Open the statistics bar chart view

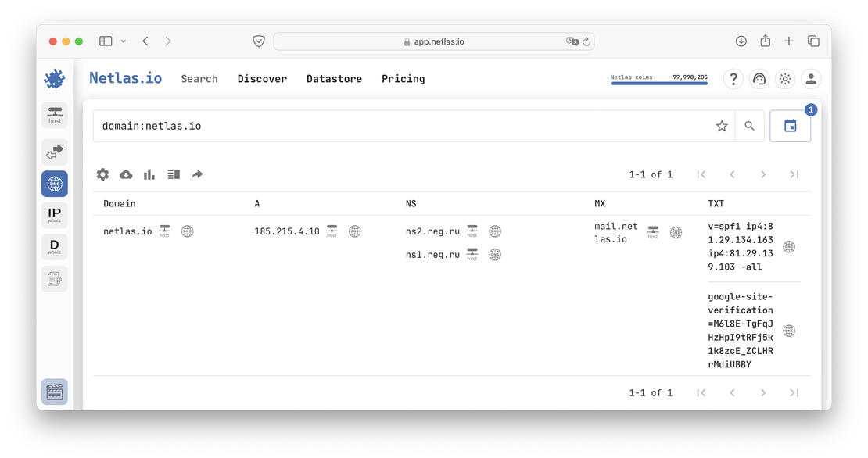click(149, 174)
